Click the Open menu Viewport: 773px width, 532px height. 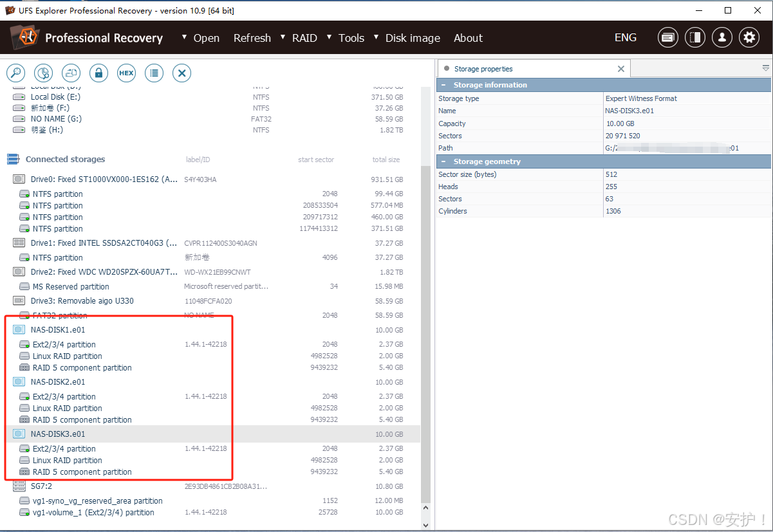click(207, 38)
